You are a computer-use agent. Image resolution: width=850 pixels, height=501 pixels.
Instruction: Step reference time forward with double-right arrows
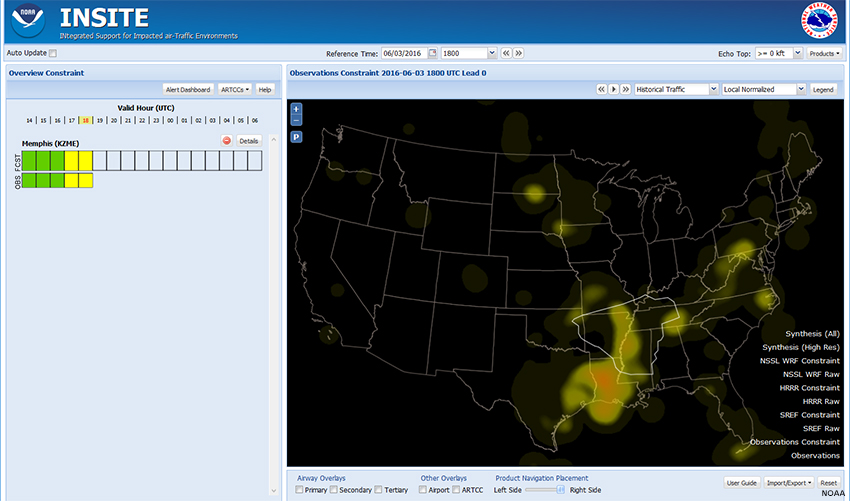[518, 53]
